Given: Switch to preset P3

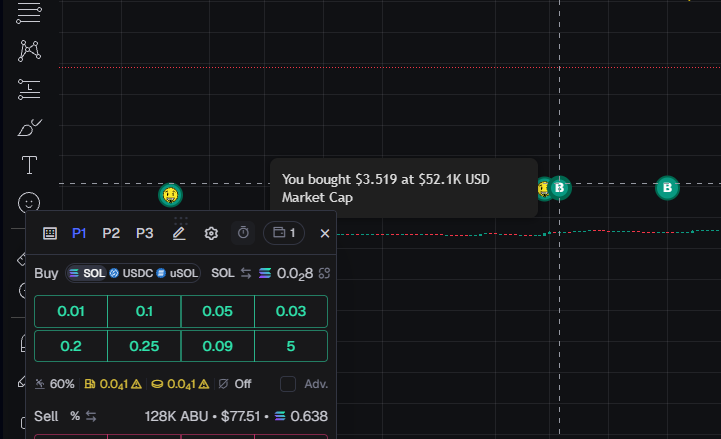Looking at the screenshot, I should 144,233.
